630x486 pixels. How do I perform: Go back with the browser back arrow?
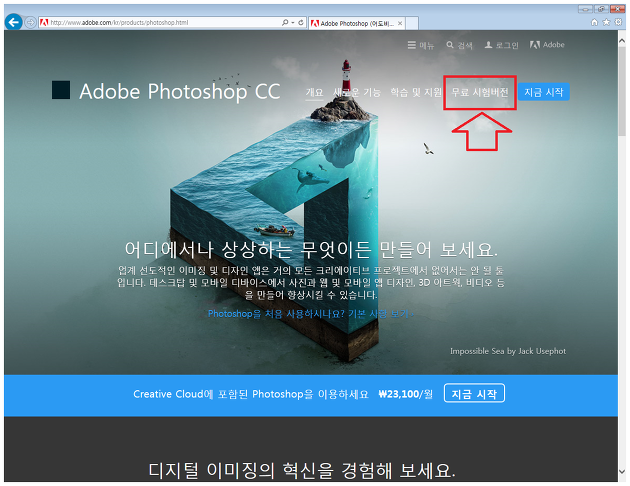click(14, 22)
